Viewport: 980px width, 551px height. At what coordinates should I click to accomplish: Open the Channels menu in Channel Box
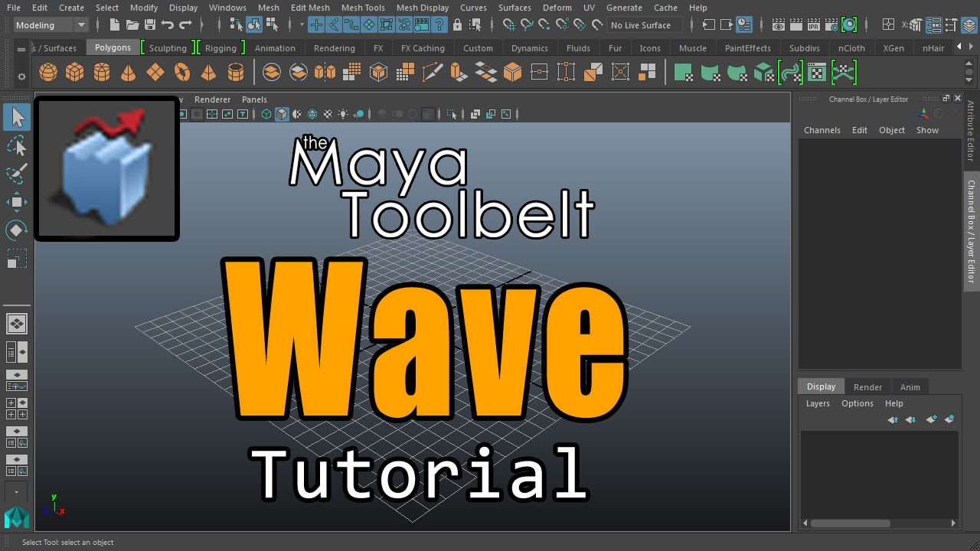click(x=822, y=130)
